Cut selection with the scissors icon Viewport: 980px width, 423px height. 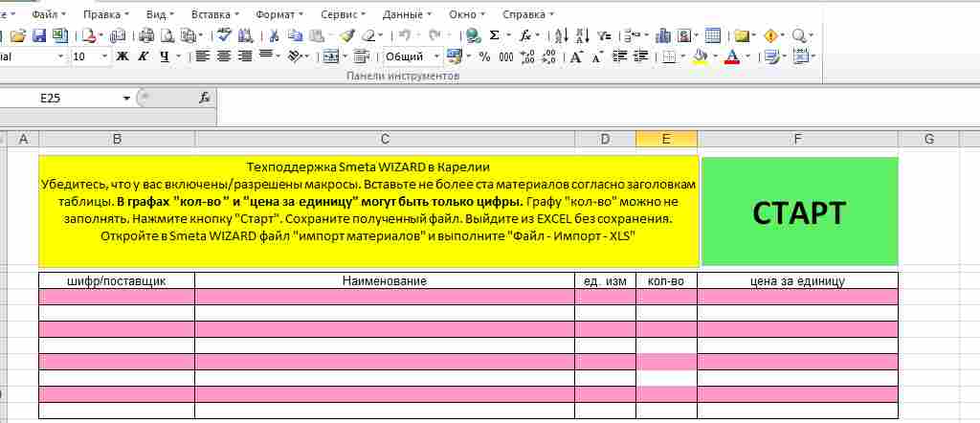tap(274, 35)
